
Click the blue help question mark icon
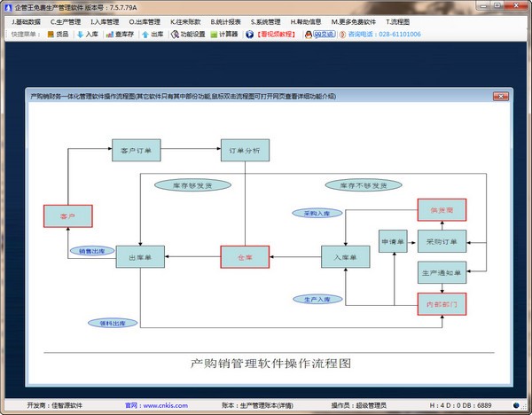pyautogui.click(x=249, y=35)
